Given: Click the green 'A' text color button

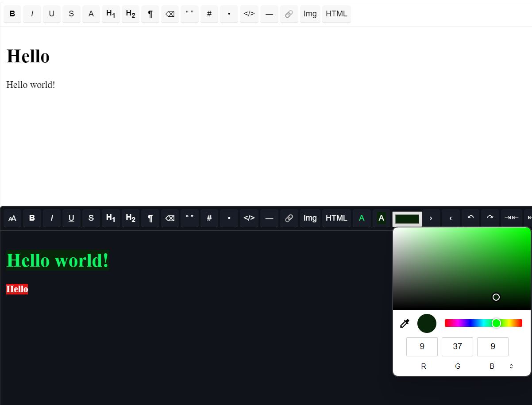Looking at the screenshot, I should [x=362, y=218].
